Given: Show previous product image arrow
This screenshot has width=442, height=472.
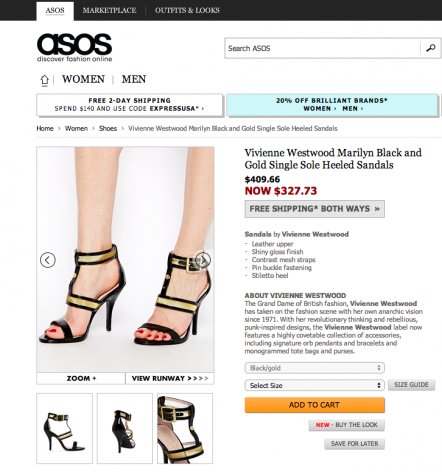Looking at the screenshot, I should click(48, 260).
